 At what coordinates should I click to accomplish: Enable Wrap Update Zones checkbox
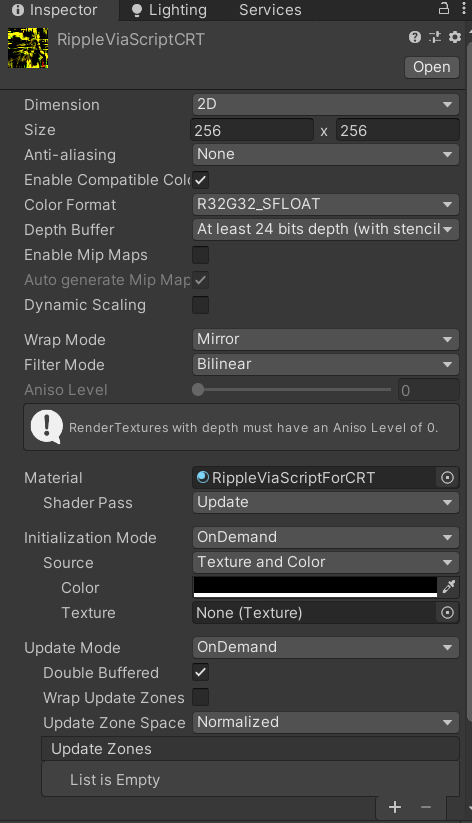tap(201, 697)
